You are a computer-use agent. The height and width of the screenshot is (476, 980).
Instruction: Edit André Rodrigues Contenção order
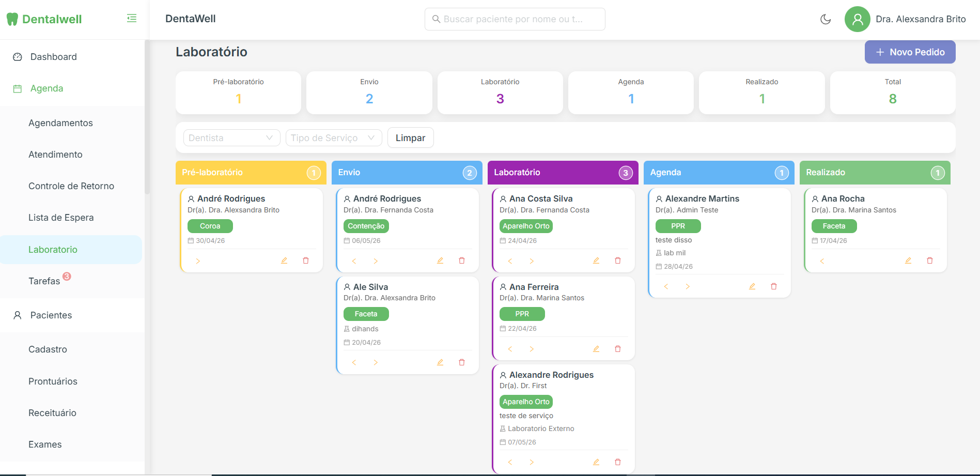point(440,260)
